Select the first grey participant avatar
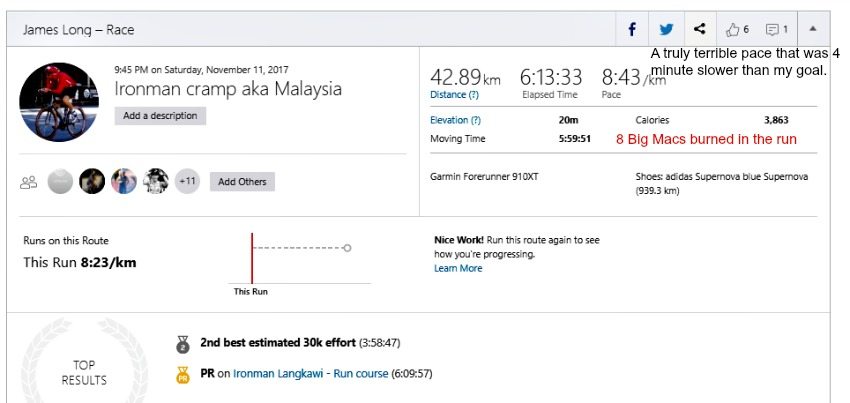The width and height of the screenshot is (850, 403). pos(60,181)
